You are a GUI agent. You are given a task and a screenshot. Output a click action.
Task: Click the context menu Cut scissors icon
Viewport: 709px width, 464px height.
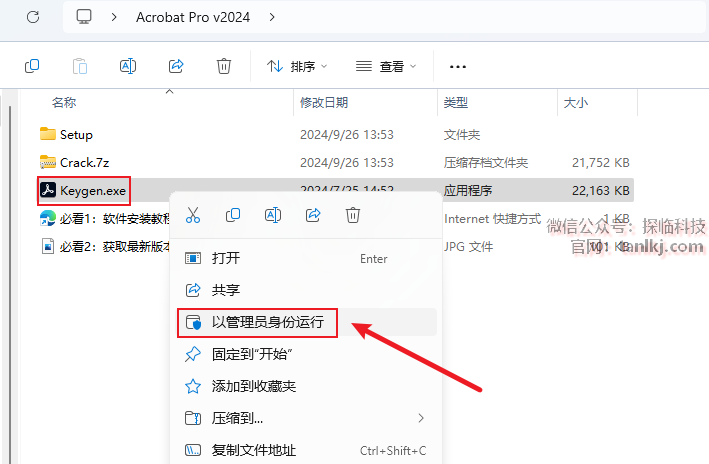pyautogui.click(x=193, y=215)
